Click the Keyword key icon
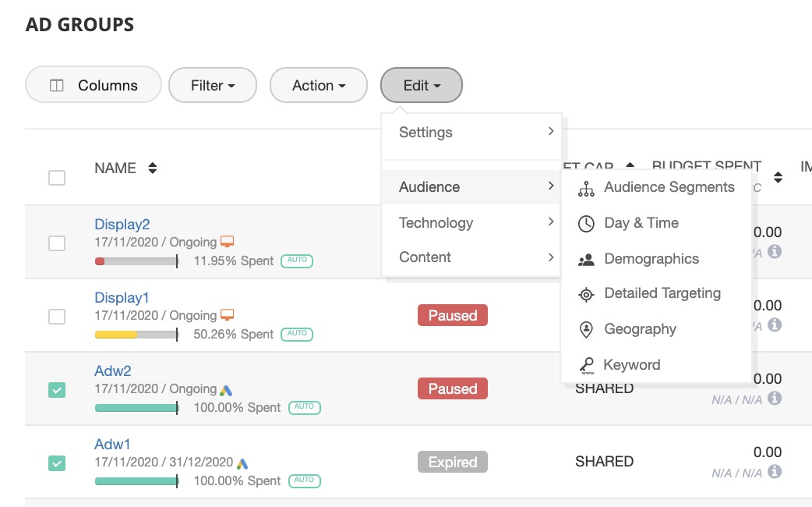Screen dimensions: 812x507 pos(586,365)
